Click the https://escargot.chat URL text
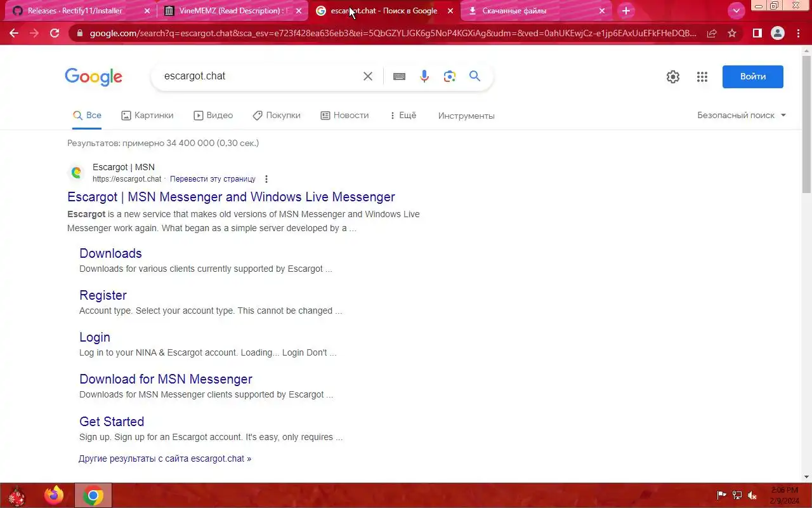 (127, 179)
